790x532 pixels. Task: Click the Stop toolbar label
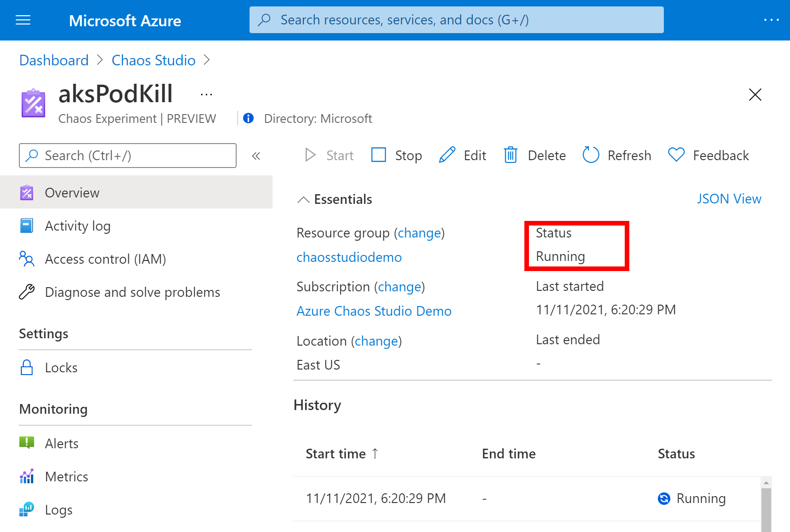tap(408, 156)
